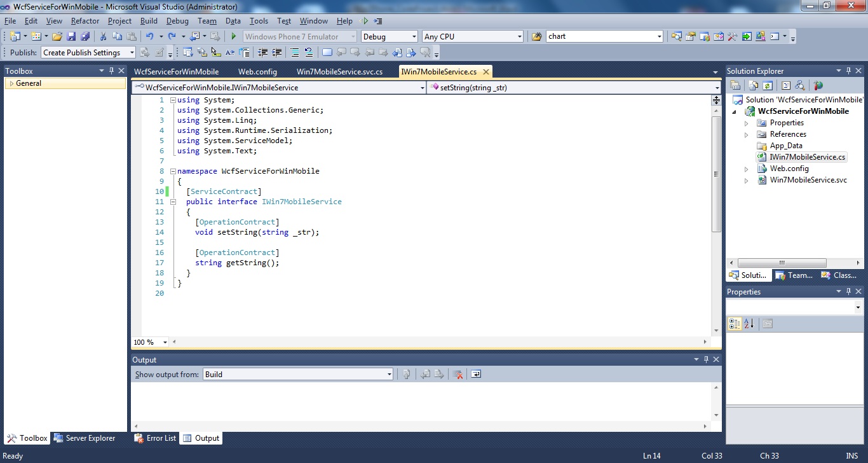The height and width of the screenshot is (463, 868).
Task: Switch to the Win7MobileService.svc.cs tab
Action: pos(339,72)
